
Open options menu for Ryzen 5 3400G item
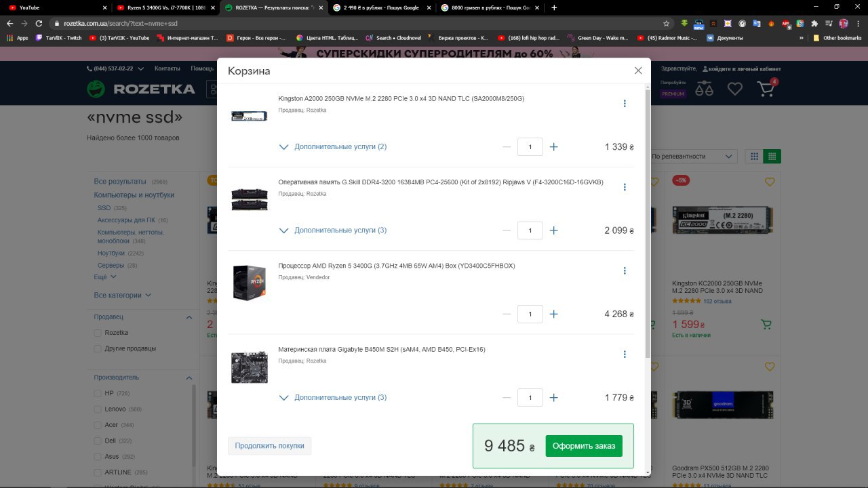click(x=625, y=271)
